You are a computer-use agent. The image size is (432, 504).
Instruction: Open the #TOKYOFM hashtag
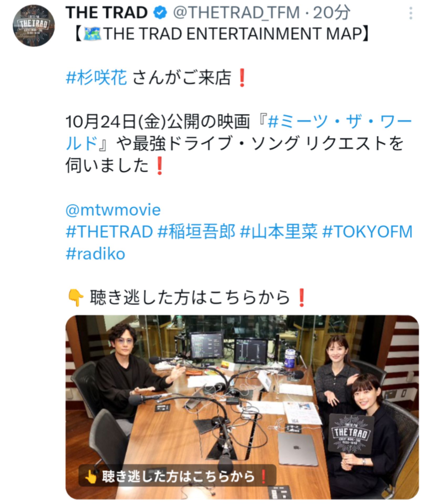point(367,232)
